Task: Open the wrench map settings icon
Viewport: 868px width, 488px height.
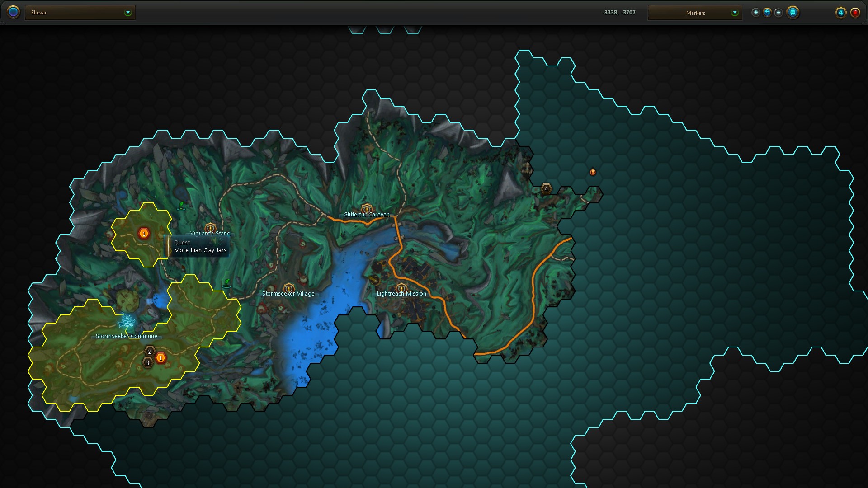Action: tap(840, 13)
